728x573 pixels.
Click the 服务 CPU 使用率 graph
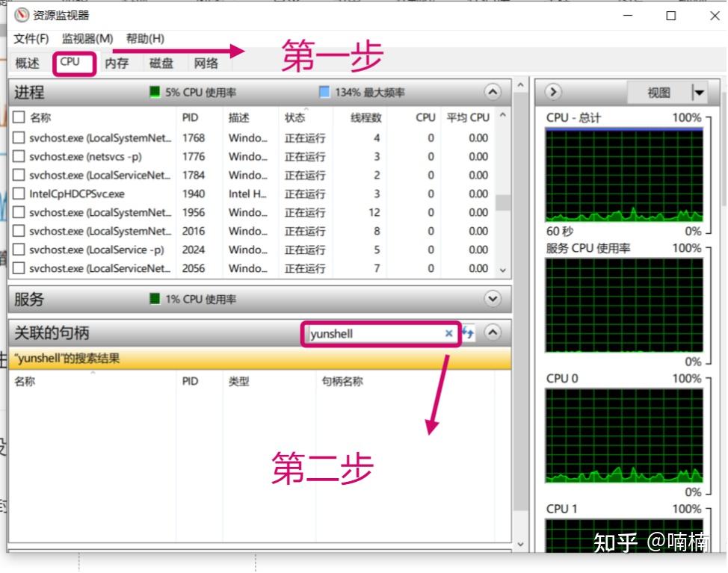[624, 306]
